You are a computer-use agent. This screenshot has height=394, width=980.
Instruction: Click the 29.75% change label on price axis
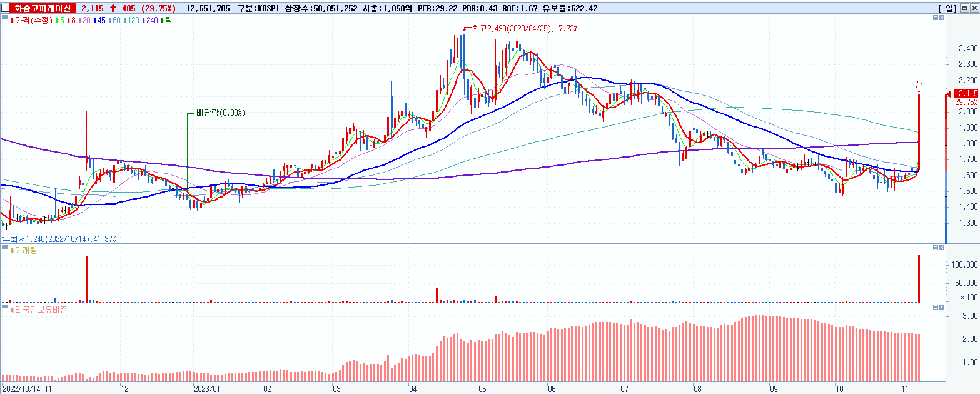(966, 102)
